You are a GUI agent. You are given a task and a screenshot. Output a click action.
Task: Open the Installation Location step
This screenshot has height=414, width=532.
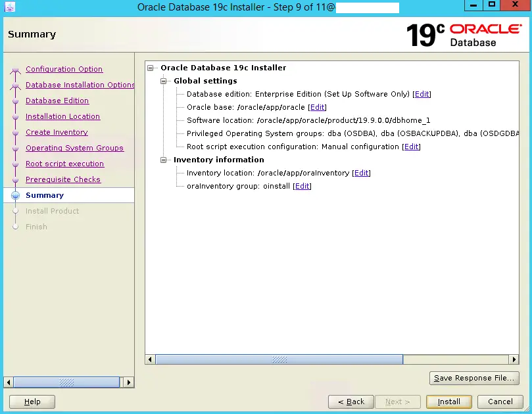coord(62,116)
